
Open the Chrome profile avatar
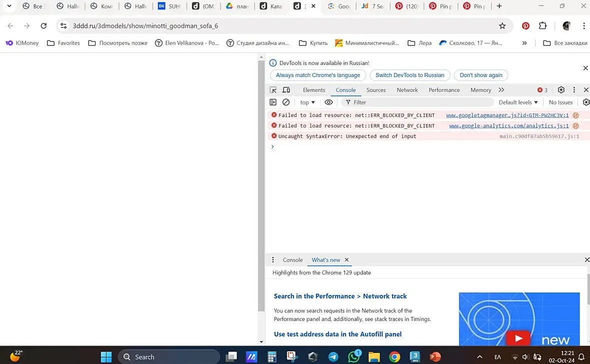[x=566, y=25]
